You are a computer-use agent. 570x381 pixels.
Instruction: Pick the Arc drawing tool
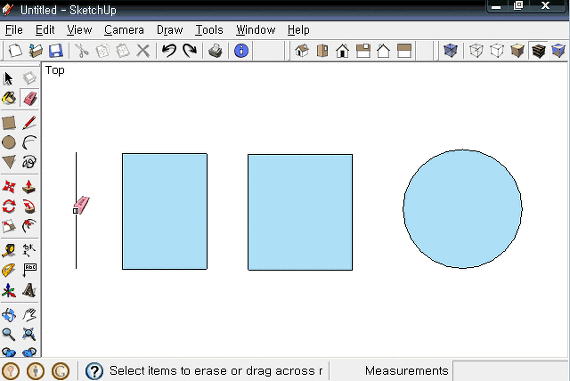tap(29, 143)
